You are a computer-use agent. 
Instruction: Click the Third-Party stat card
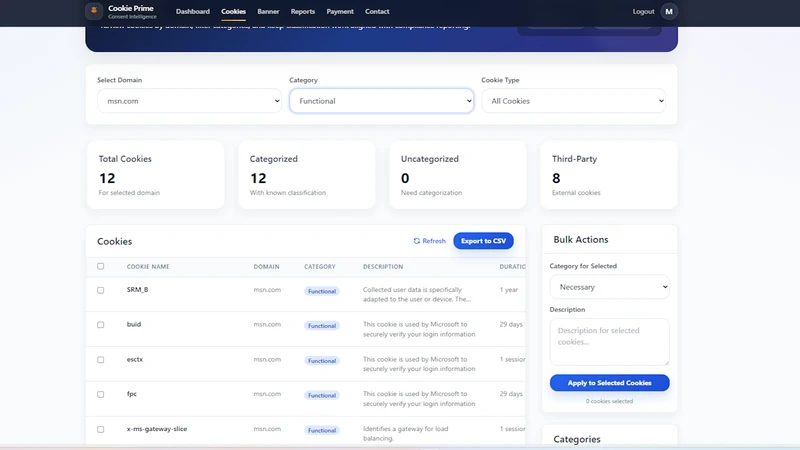(x=609, y=175)
